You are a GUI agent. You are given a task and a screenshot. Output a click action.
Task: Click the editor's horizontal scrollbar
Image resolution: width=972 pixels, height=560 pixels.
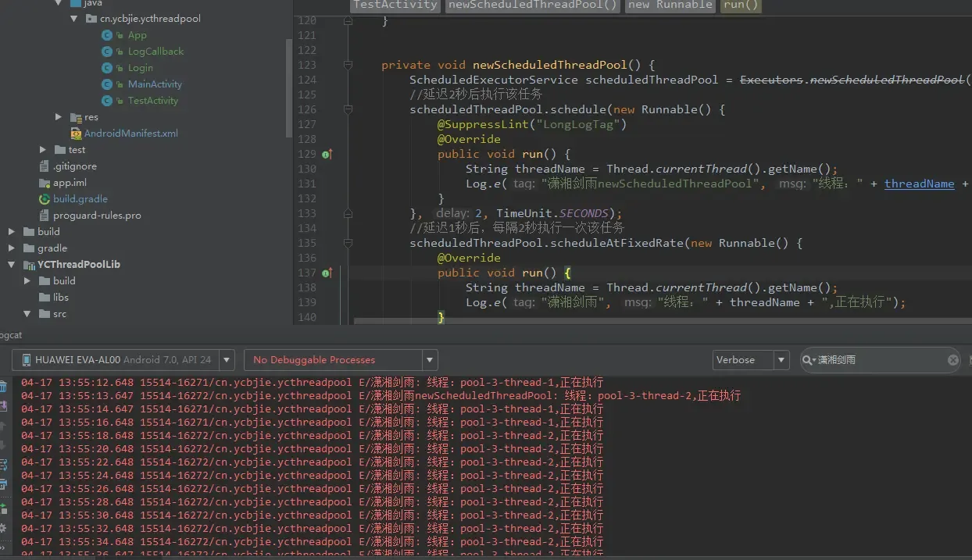point(625,320)
